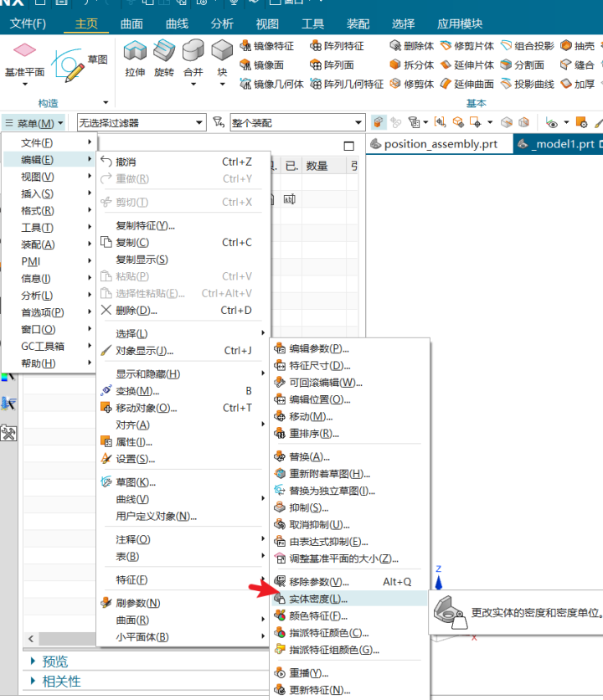Choose 实体密度(L)... from the feature submenu
This screenshot has width=603, height=700.
349,599
